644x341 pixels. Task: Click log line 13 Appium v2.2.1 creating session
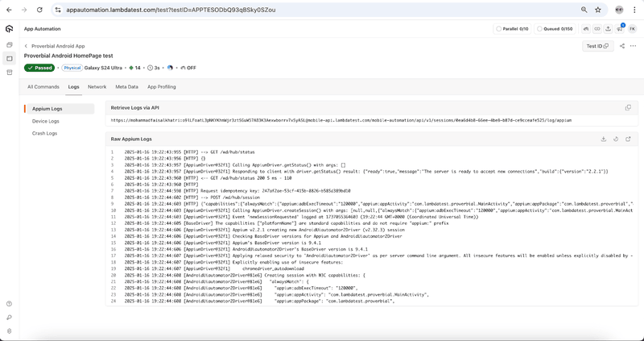pyautogui.click(x=265, y=230)
